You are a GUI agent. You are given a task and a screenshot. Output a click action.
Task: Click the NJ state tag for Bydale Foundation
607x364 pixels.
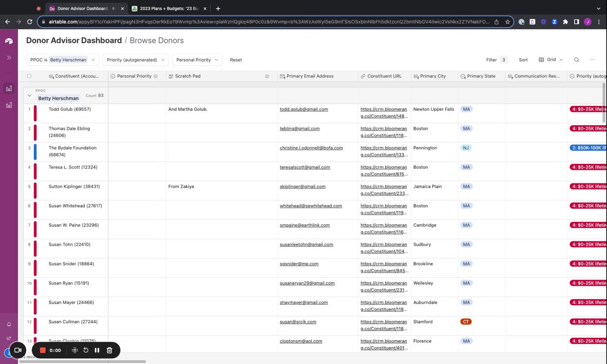point(466,148)
